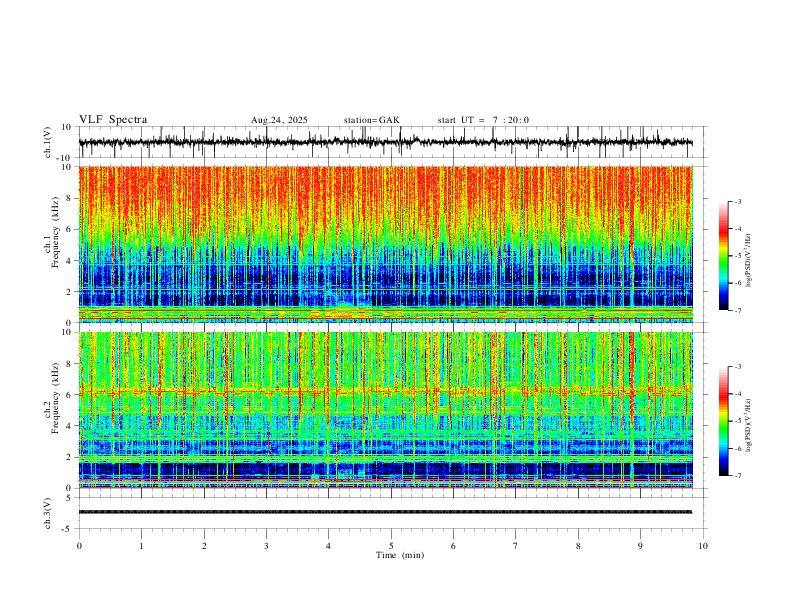The image size is (792, 612).
Task: Click the ch.1 spectrogram plot
Action: point(386,244)
